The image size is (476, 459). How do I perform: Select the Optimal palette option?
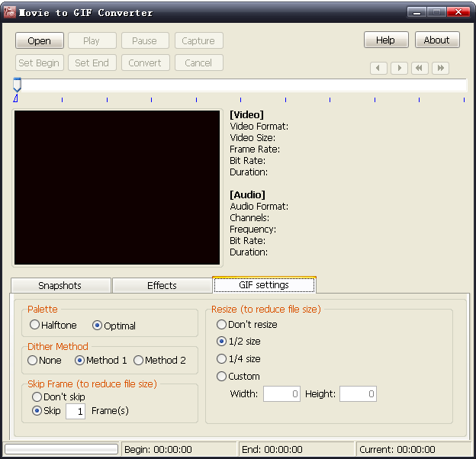pyautogui.click(x=114, y=326)
